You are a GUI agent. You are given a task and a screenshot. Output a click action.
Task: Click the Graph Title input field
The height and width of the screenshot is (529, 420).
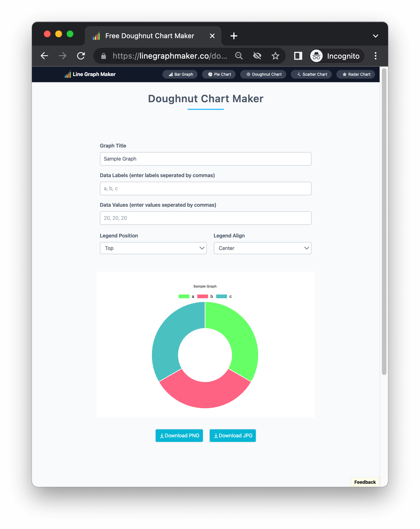pos(206,159)
